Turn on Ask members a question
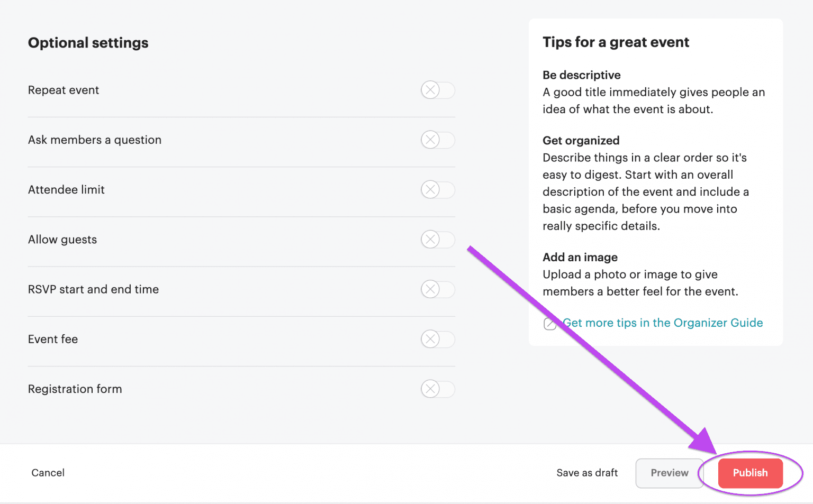This screenshot has height=504, width=813. coord(438,140)
